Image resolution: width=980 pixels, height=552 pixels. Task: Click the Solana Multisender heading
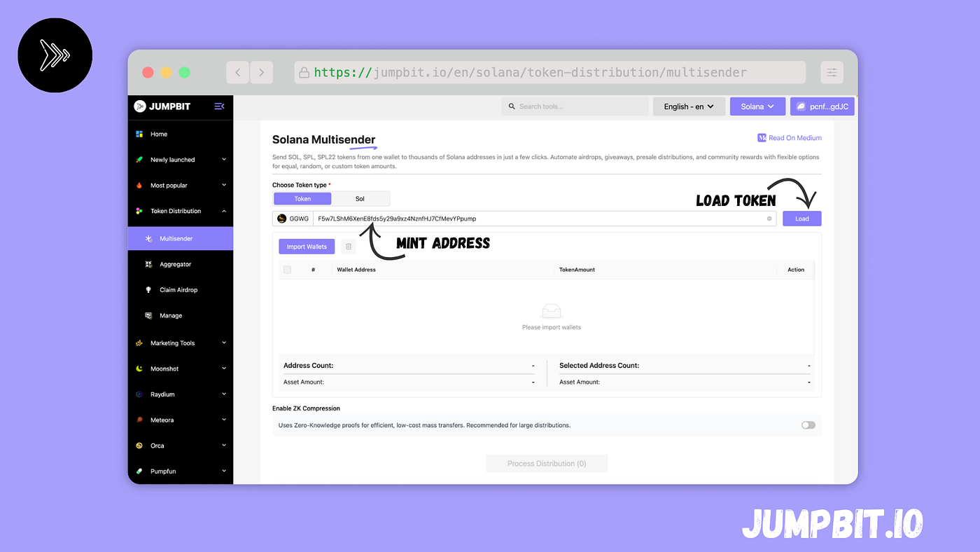point(323,139)
